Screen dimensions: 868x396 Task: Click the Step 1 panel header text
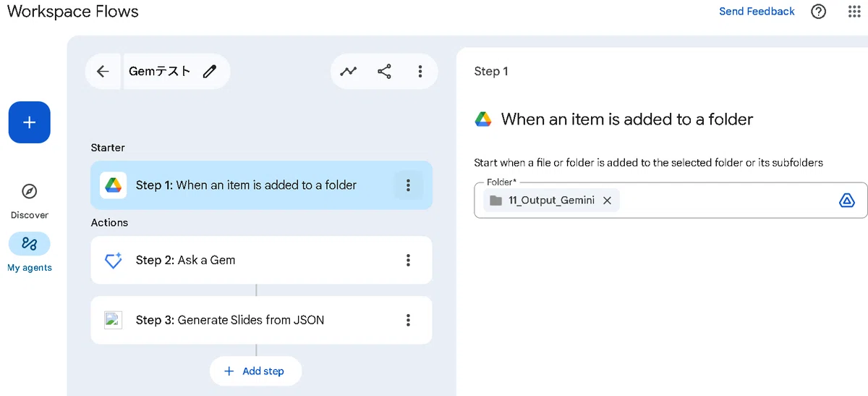[x=491, y=71]
